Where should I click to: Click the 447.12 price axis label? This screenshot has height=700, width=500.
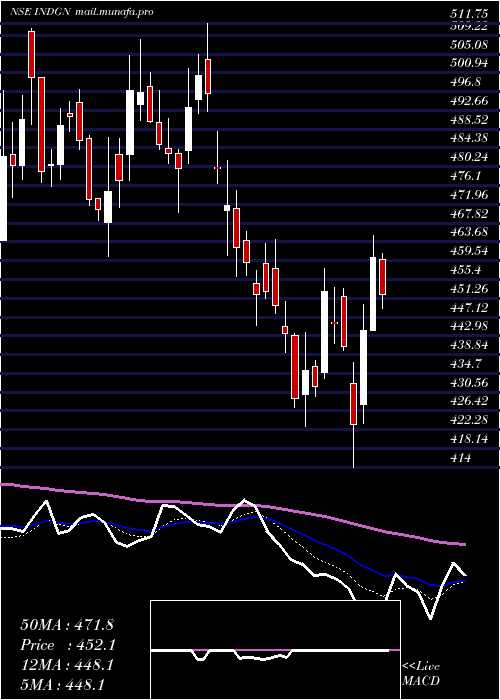coord(468,307)
